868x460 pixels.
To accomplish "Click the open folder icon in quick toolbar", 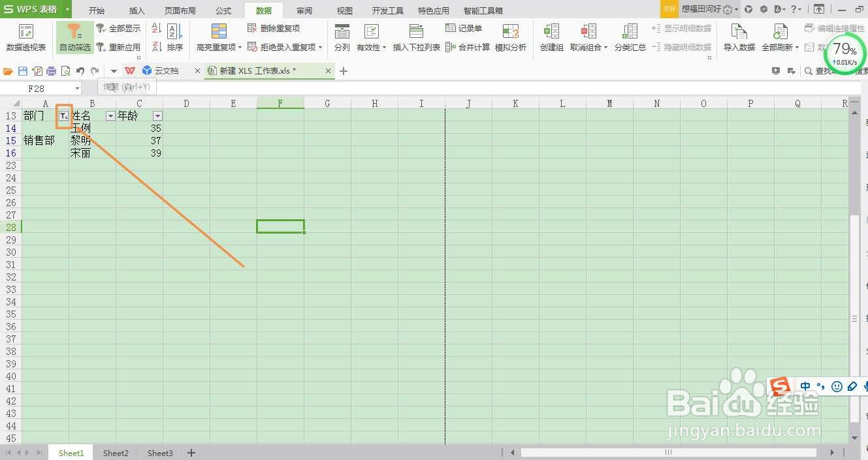I will point(8,71).
